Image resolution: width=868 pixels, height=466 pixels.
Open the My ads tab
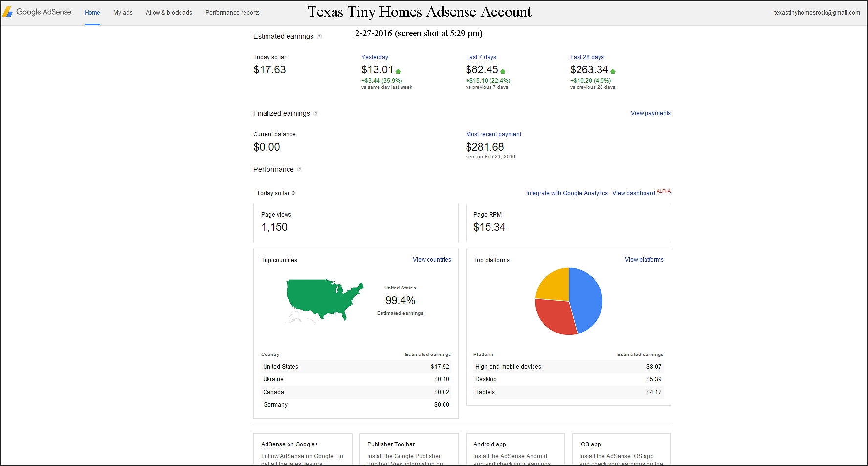pos(123,13)
